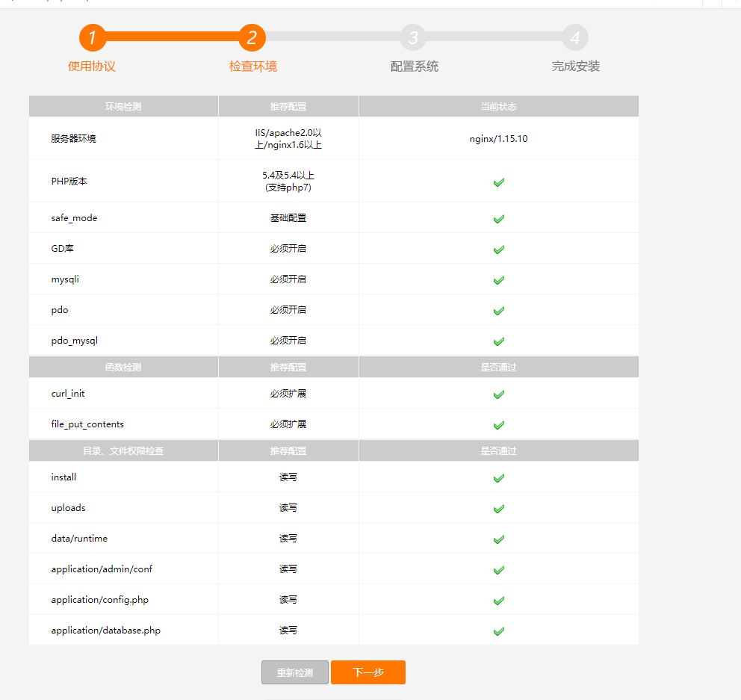
Task: Click green checkmark in uploads row
Action: [498, 509]
